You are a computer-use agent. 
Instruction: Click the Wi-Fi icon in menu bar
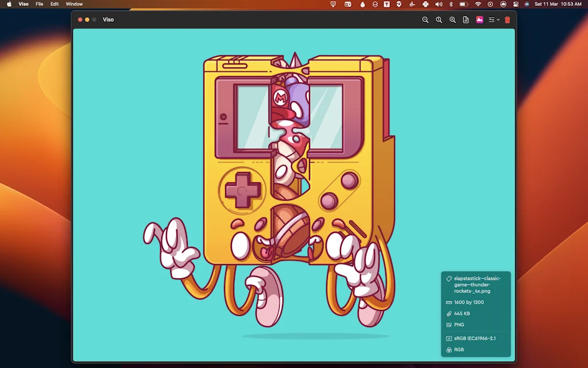tap(478, 4)
